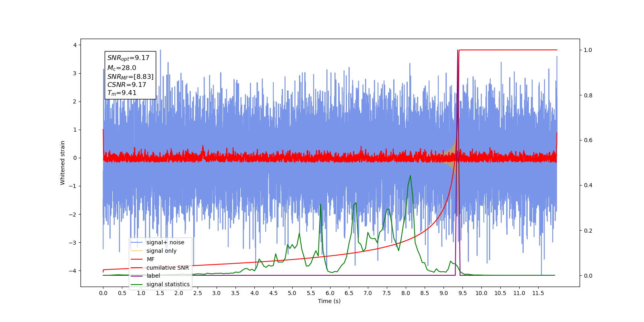Image resolution: width=644 pixels, height=322 pixels.
Task: Click left y-axis tick label −3
Action: (x=72, y=242)
